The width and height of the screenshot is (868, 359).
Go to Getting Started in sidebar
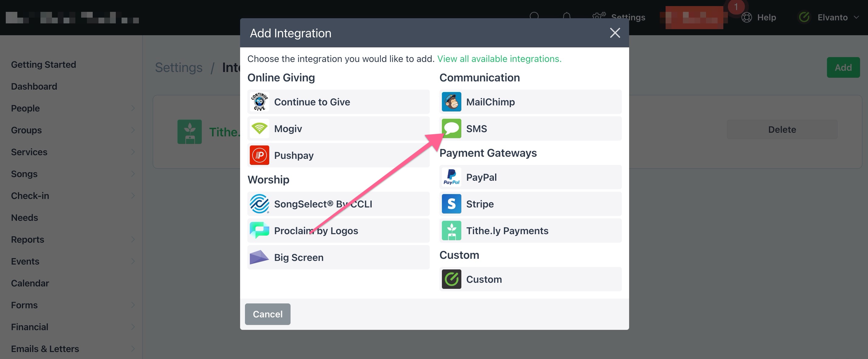click(43, 65)
